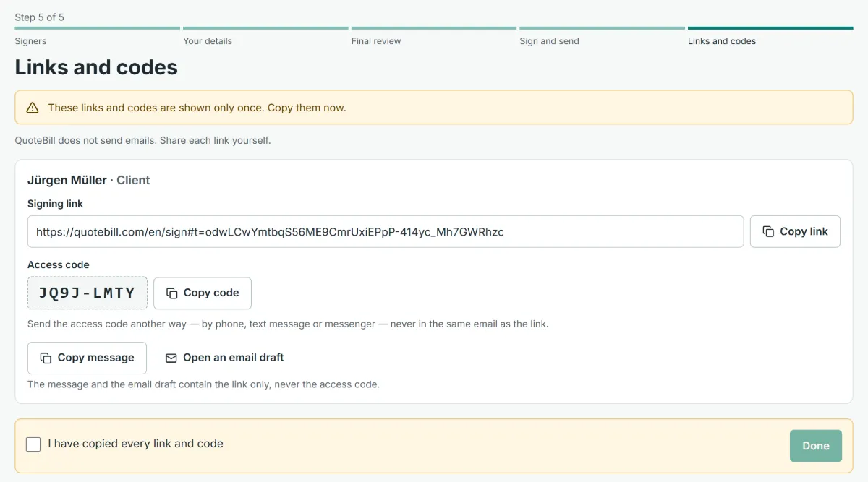The image size is (868, 482).
Task: Click the 'Jürgen Müller · Client' signer name
Action: tap(89, 180)
